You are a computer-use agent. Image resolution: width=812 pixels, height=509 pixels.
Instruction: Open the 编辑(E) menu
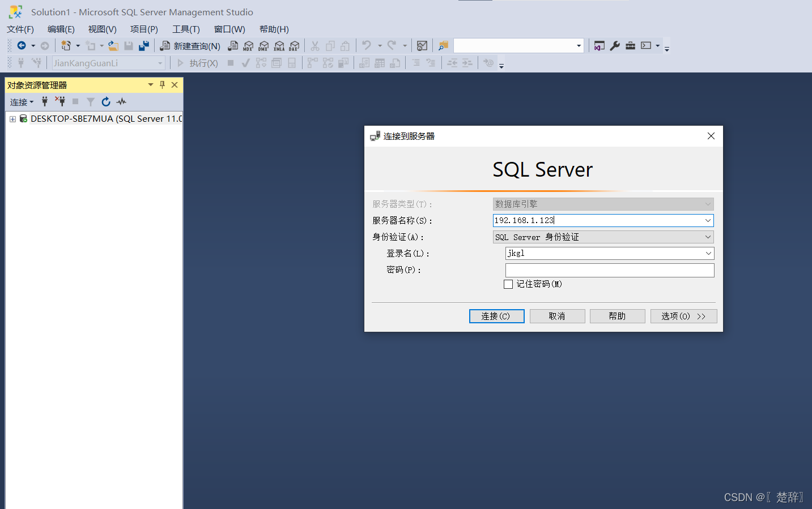point(61,29)
